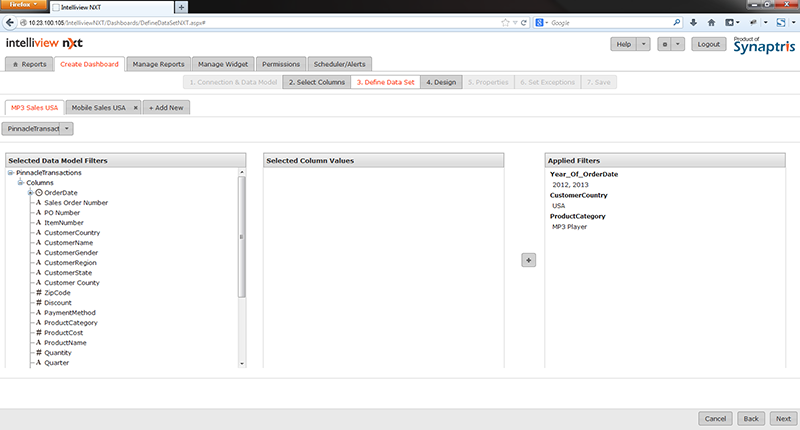Click the number icon next to ZipCode
Viewport: 800px width, 430px height.
click(x=38, y=292)
